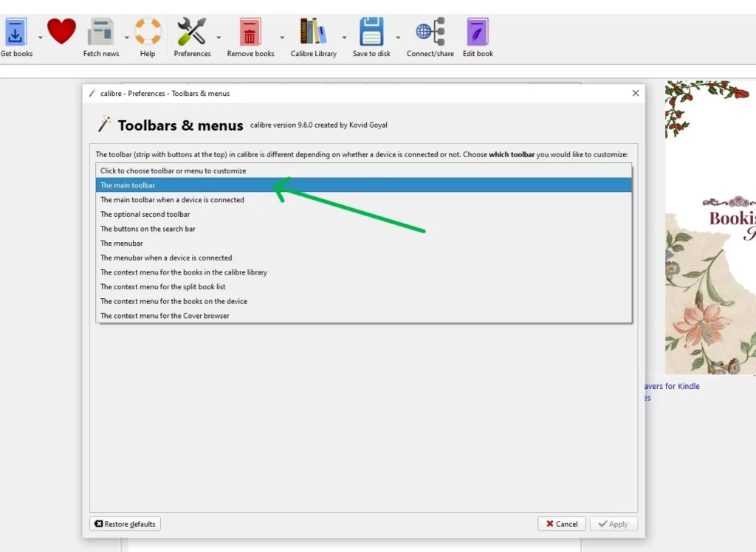Click the Apply button
756x552 pixels.
[614, 523]
